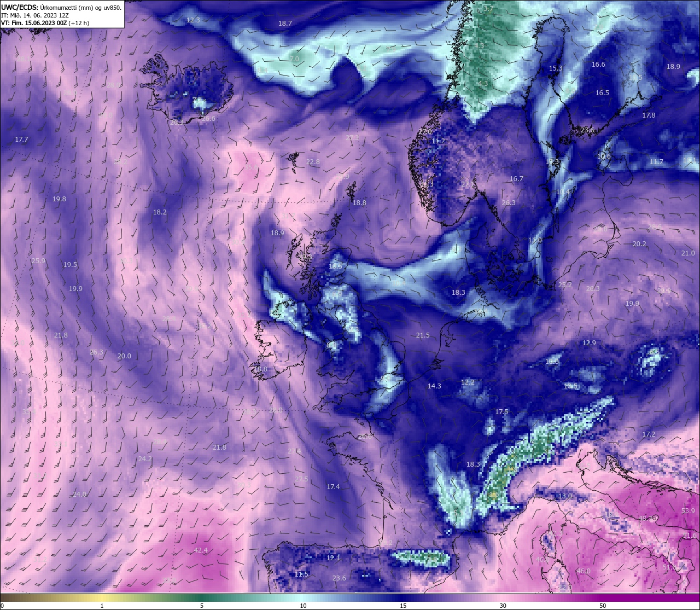Click the 3.7 value over Scandinavia
This screenshot has height=610, width=700.
[x=488, y=9]
